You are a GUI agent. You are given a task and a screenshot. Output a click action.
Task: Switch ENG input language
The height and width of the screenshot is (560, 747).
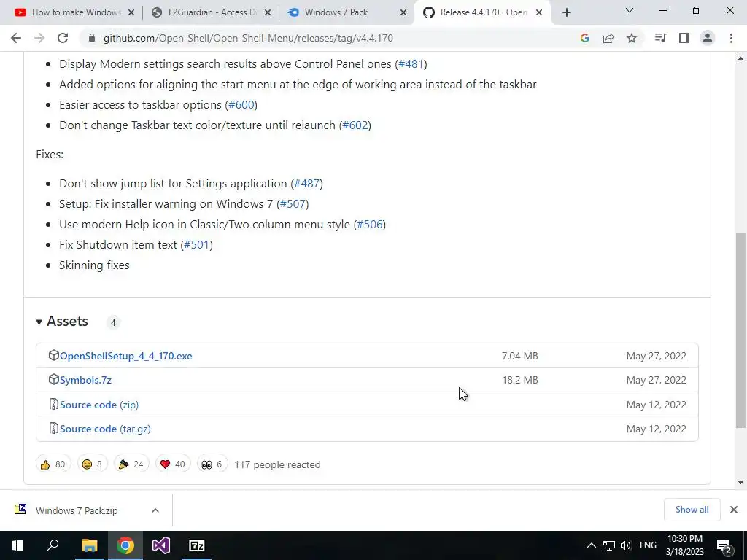[x=648, y=545]
